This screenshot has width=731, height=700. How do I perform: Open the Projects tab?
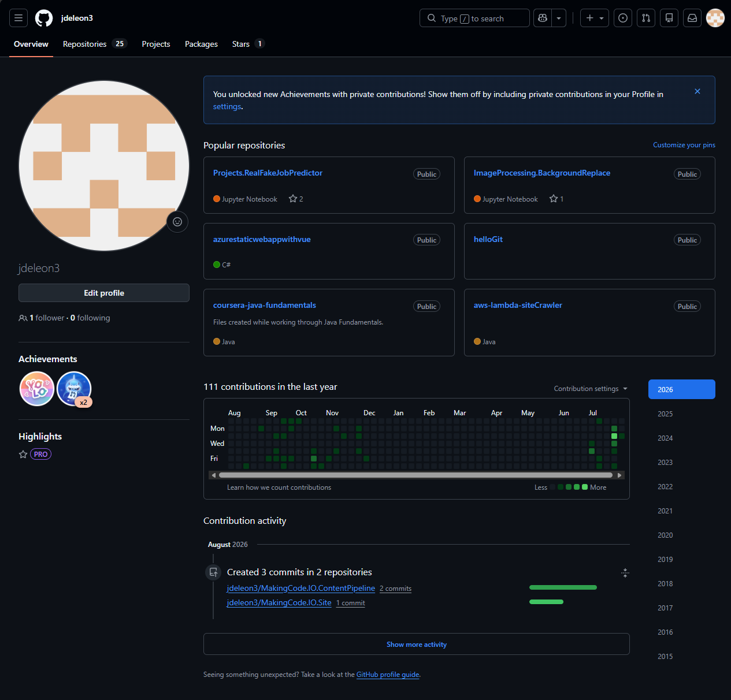156,44
